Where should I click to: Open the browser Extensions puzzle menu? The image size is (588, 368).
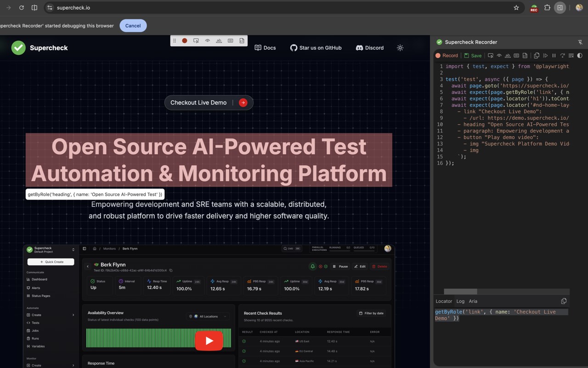pos(547,8)
